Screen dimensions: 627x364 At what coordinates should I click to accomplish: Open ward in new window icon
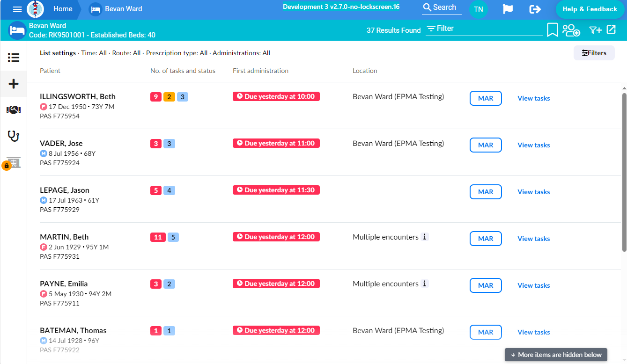click(x=611, y=29)
